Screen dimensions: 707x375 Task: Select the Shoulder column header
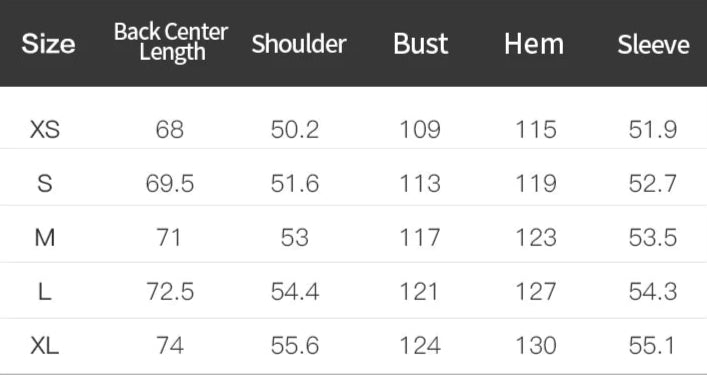pyautogui.click(x=299, y=44)
